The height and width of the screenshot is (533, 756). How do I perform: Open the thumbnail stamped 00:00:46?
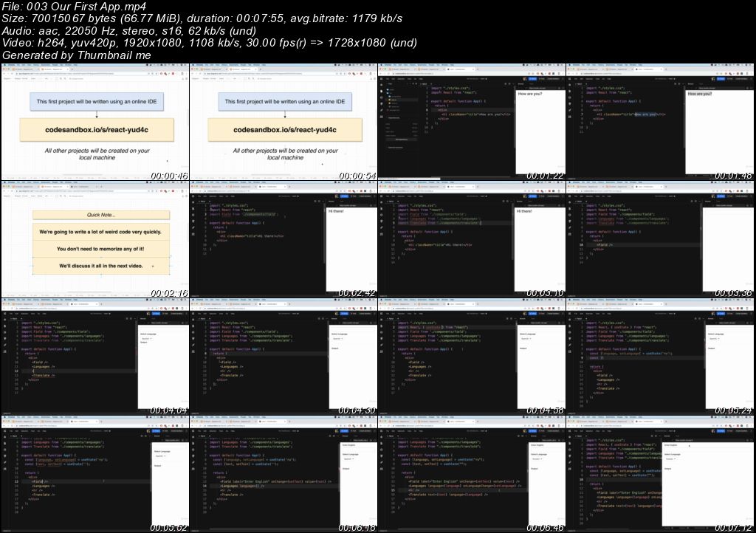pos(95,122)
